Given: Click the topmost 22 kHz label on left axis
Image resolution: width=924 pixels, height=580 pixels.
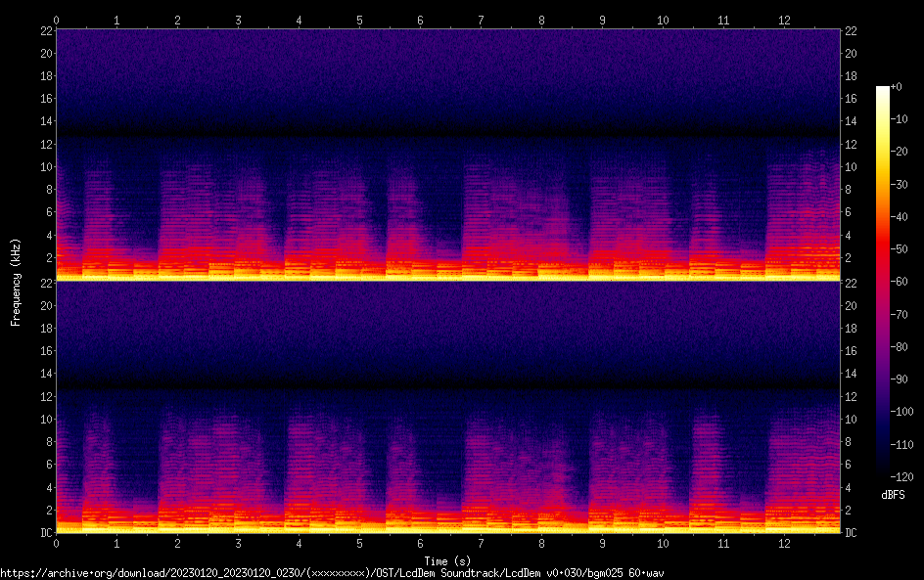Looking at the screenshot, I should [45, 30].
